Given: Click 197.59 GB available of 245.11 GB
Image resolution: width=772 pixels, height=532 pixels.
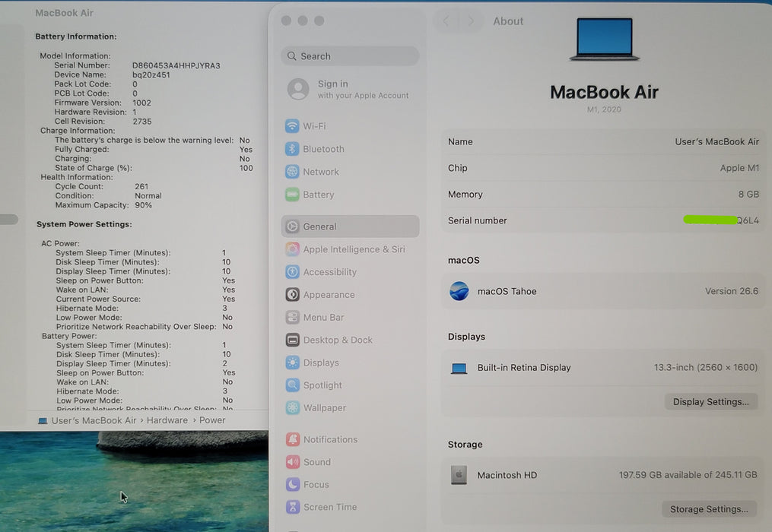Looking at the screenshot, I should (x=688, y=474).
